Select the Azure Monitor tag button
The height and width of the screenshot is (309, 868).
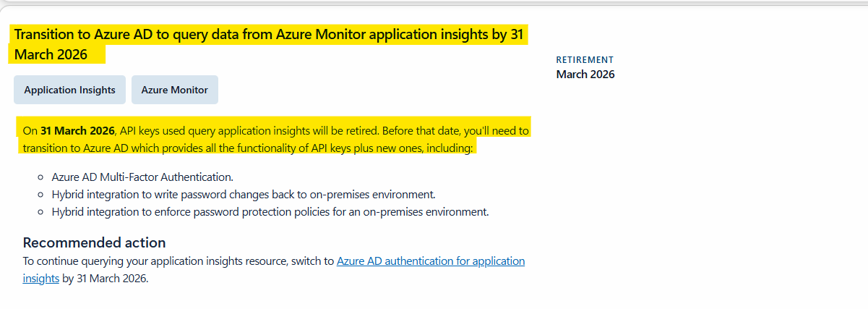pos(175,90)
